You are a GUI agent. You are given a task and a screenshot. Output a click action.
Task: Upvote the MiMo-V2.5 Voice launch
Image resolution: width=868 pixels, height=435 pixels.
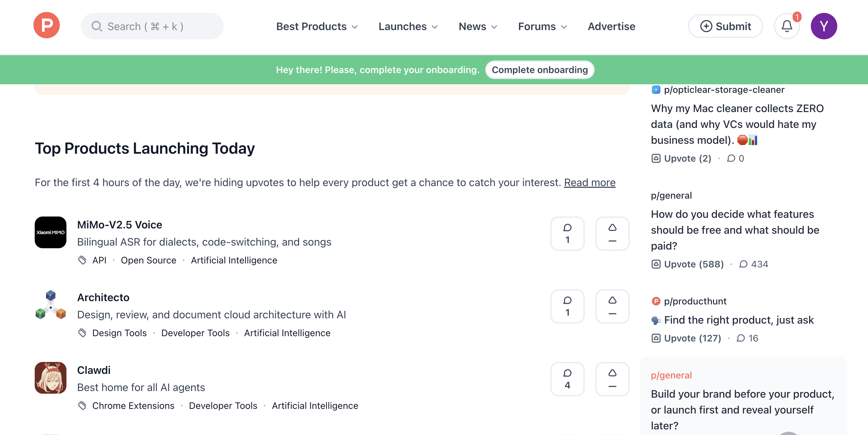coord(612,233)
